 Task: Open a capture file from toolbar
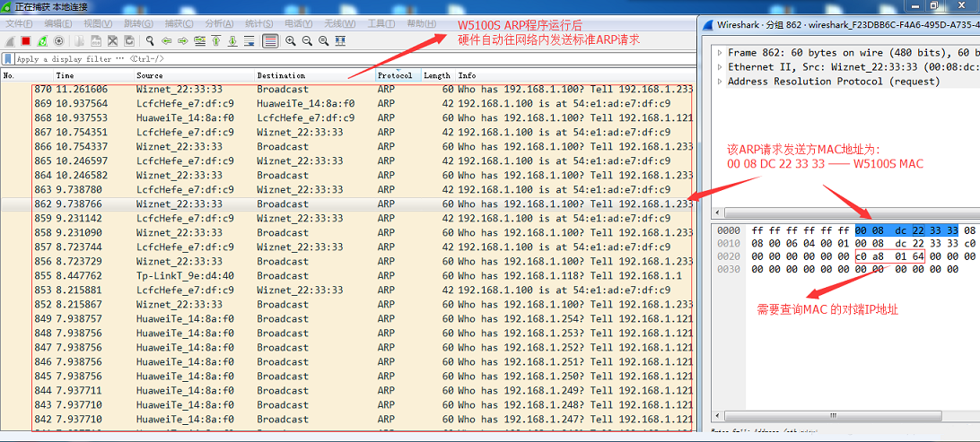(80, 41)
